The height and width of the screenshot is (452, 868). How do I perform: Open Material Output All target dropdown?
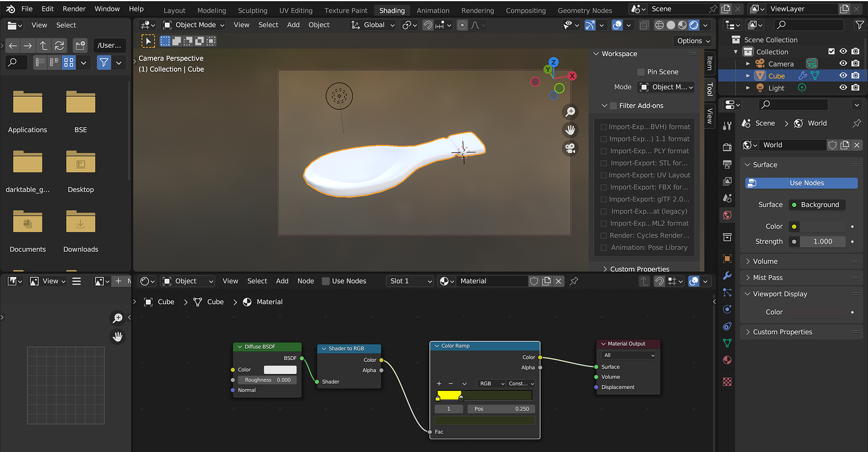click(x=629, y=355)
